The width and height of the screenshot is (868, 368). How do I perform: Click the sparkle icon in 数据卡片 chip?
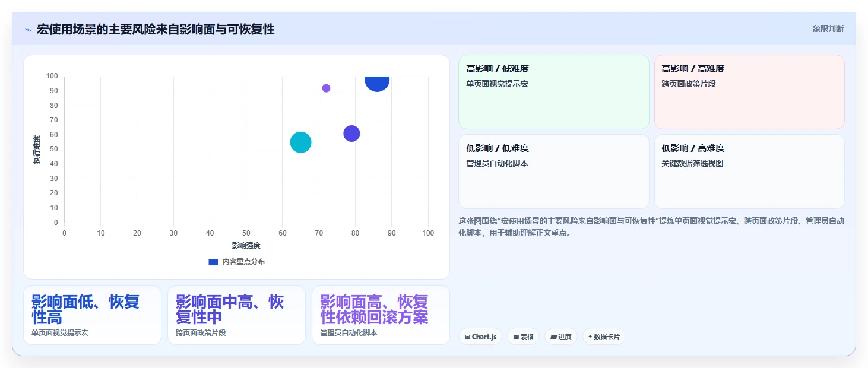(590, 337)
